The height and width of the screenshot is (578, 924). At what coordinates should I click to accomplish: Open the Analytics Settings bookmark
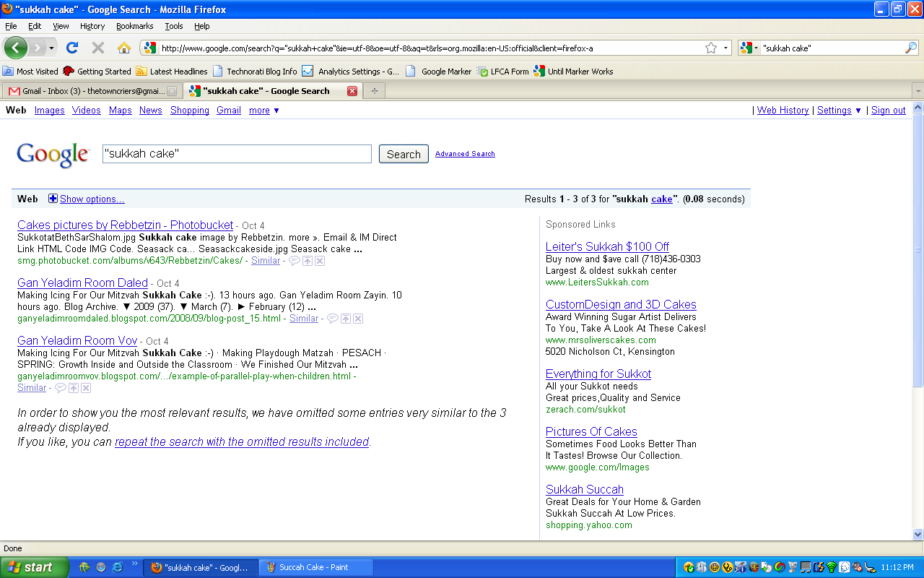click(351, 72)
